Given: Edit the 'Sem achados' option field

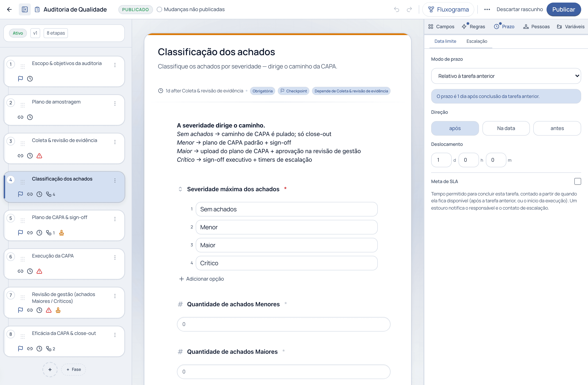Looking at the screenshot, I should (x=287, y=209).
